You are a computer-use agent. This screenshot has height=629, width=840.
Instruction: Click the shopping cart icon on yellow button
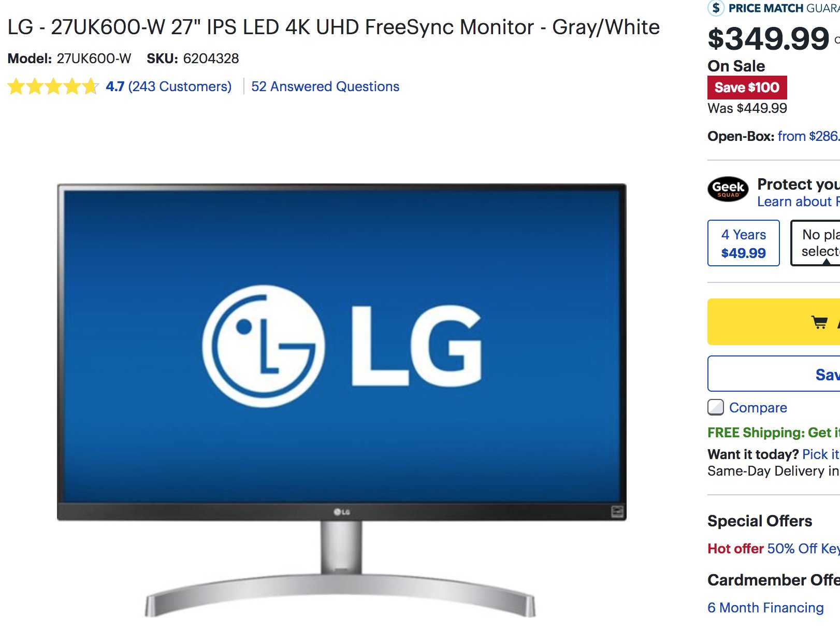[x=819, y=322]
